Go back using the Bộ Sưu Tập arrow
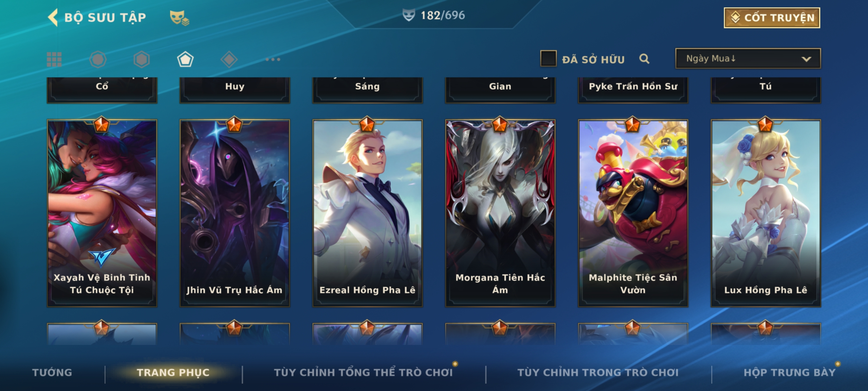Viewport: 868px width, 391px height. pyautogui.click(x=53, y=17)
